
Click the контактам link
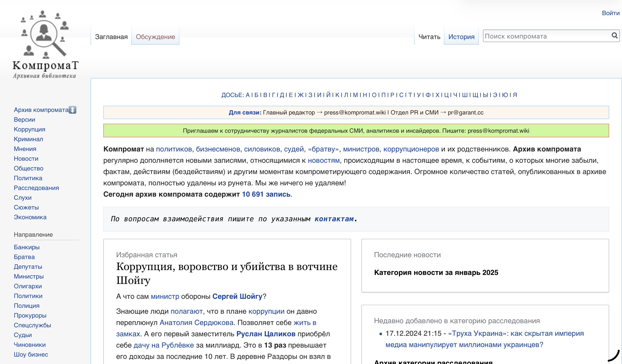[334, 219]
